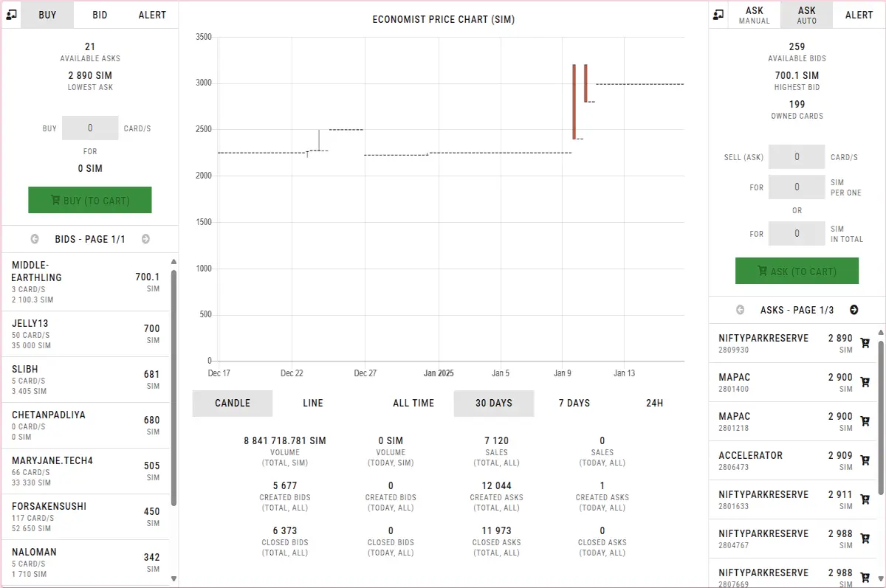Click the BUY card quantity field
The width and height of the screenshot is (886, 588).
tap(90, 128)
